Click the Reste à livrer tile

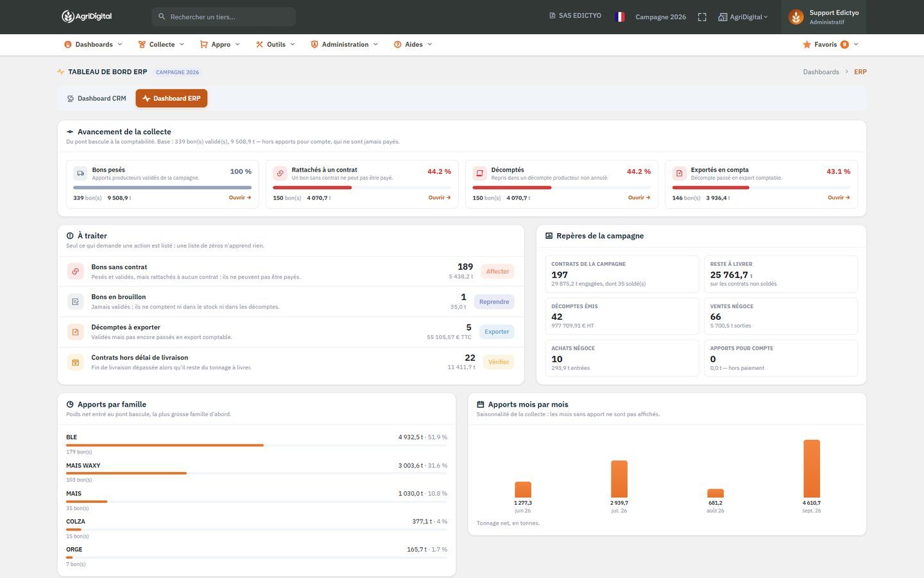(x=780, y=274)
